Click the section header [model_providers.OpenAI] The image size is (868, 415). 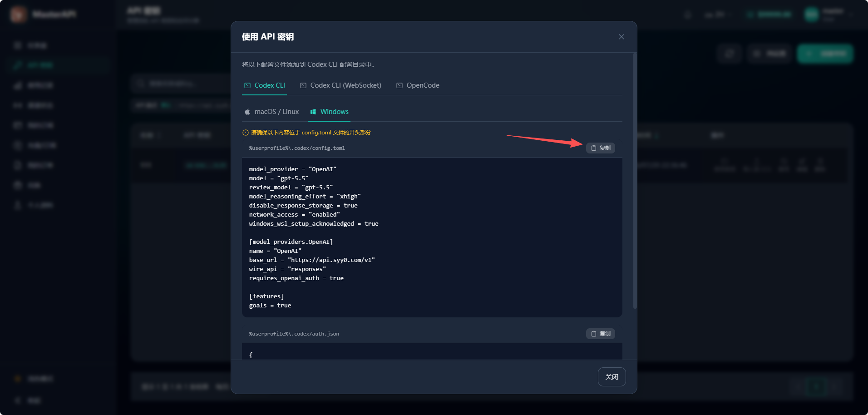pos(291,242)
